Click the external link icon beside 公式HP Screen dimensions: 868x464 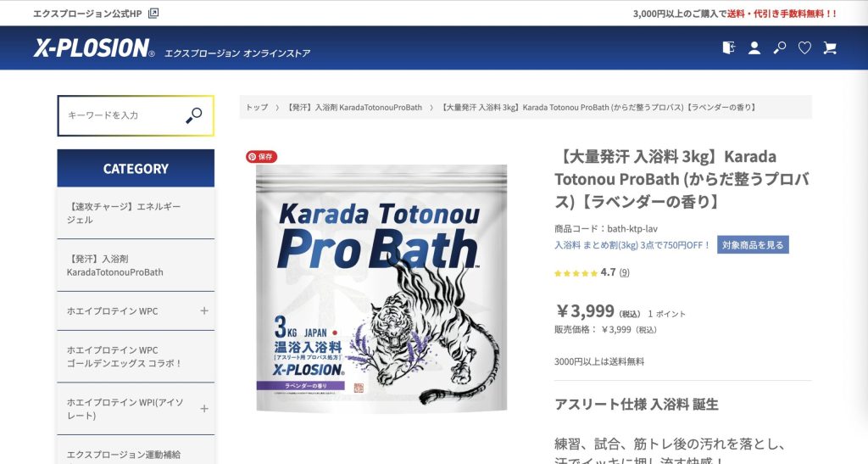pos(153,14)
